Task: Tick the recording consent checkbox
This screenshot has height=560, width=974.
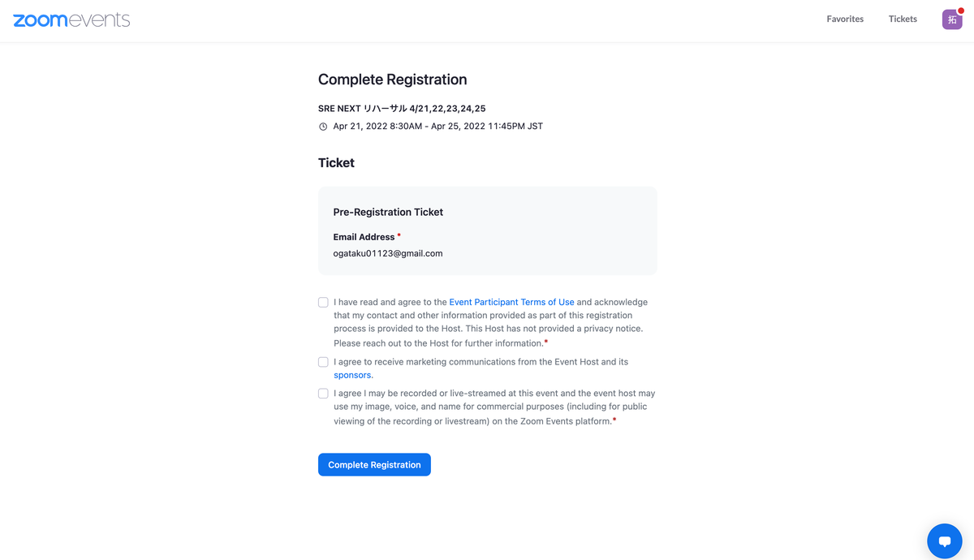Action: tap(323, 393)
